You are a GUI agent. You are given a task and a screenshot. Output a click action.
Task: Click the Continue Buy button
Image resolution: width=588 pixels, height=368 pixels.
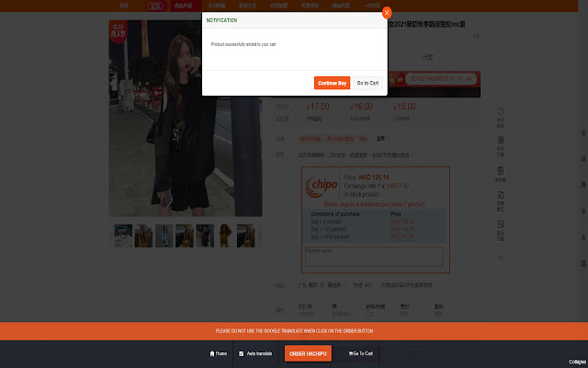click(x=332, y=83)
